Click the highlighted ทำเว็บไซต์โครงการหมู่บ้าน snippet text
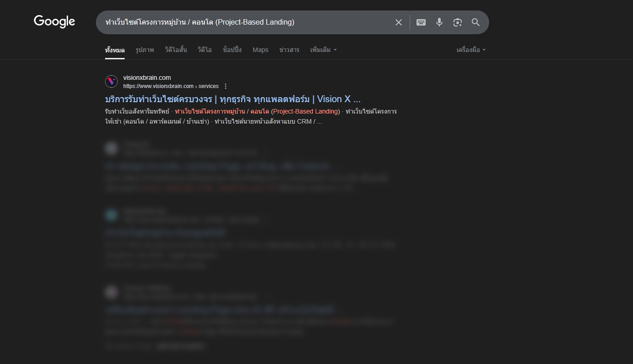The width and height of the screenshot is (633, 364). pos(210,112)
